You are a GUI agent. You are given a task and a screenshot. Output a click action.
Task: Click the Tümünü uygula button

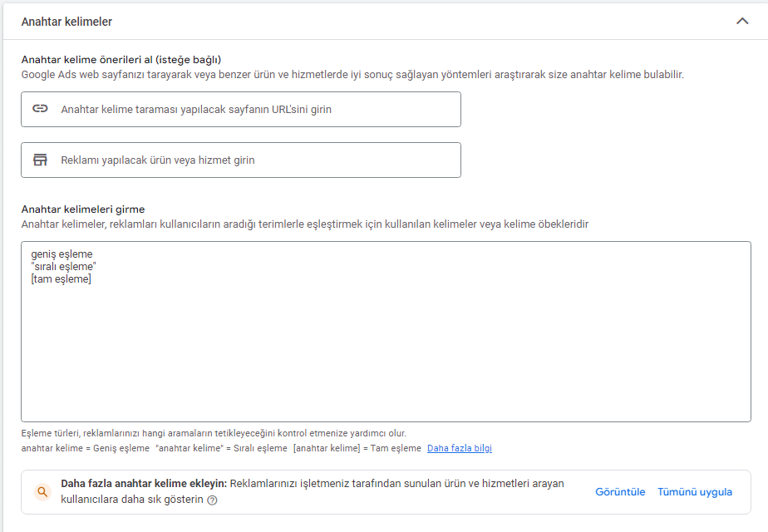click(x=695, y=492)
